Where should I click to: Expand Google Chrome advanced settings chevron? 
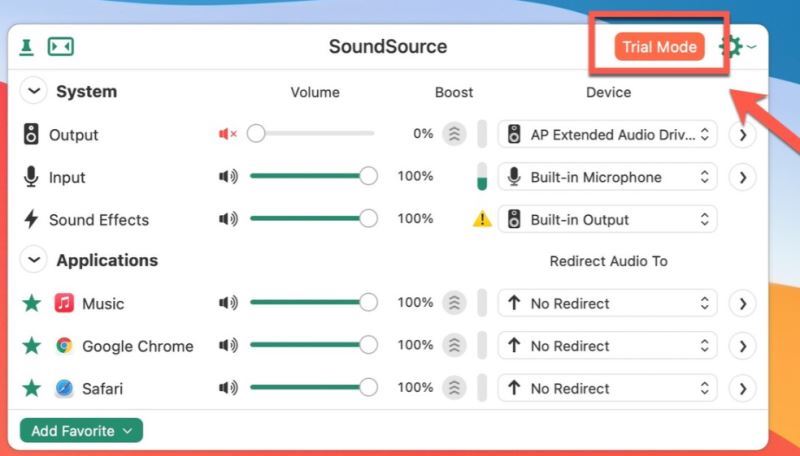click(x=742, y=346)
